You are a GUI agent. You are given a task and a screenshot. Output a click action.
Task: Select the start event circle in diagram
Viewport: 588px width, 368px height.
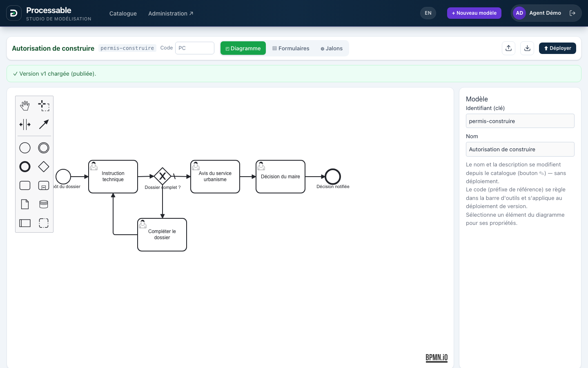click(63, 177)
